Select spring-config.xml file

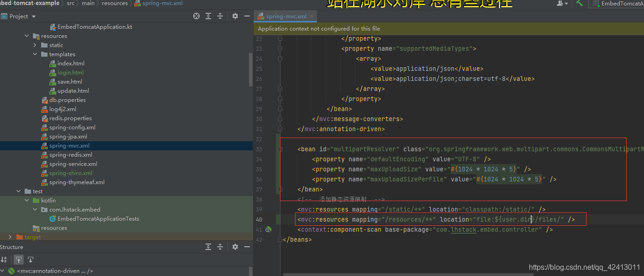pyautogui.click(x=72, y=127)
